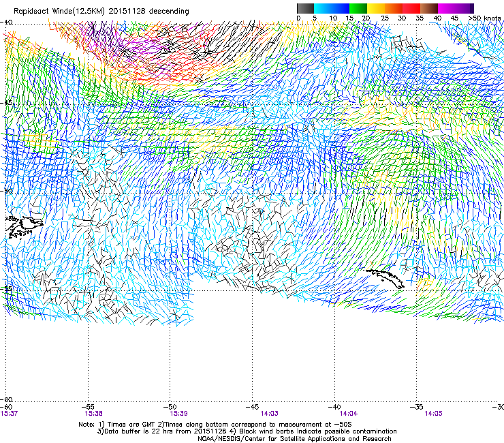Click the 15 value on knots scale

tap(349, 18)
